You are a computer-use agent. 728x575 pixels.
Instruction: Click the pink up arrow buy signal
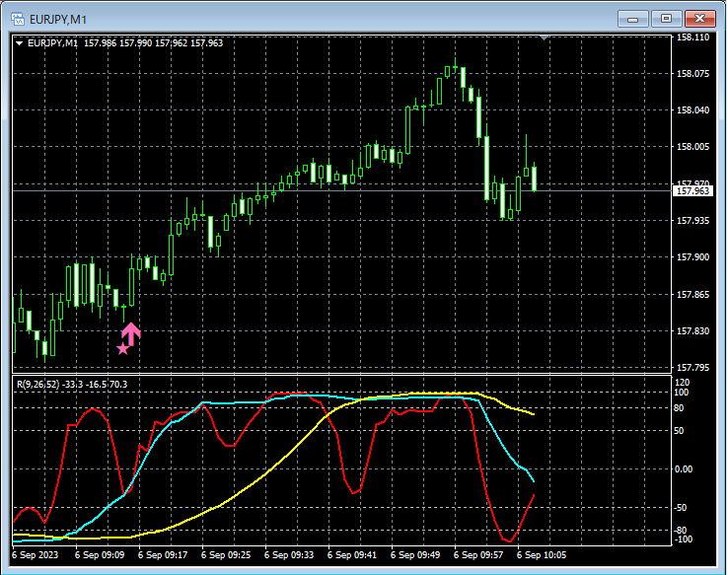(x=131, y=334)
